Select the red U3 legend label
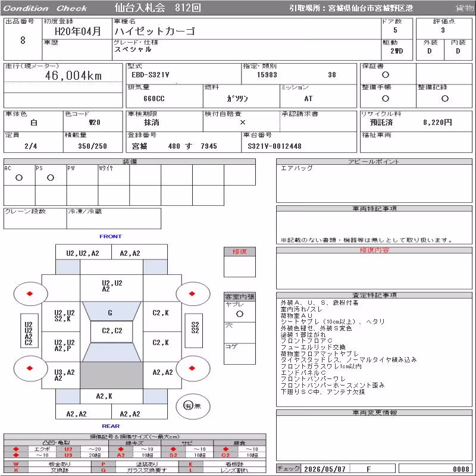The width and height of the screenshot is (476, 476). [x=68, y=455]
